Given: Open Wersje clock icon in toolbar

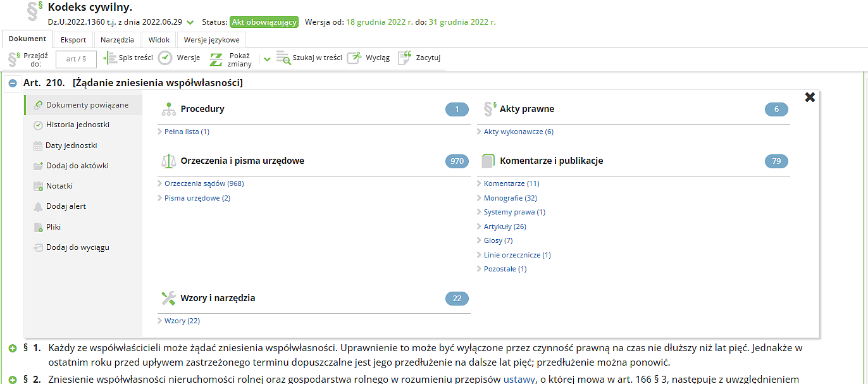Looking at the screenshot, I should point(165,58).
